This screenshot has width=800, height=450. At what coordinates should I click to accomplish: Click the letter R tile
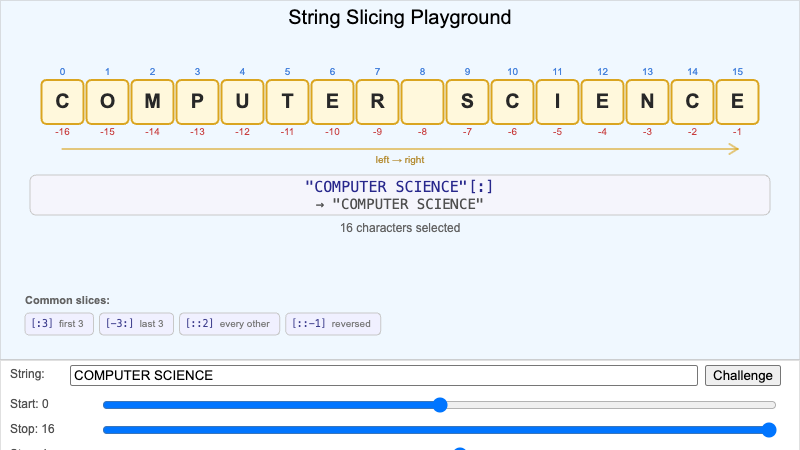377,101
